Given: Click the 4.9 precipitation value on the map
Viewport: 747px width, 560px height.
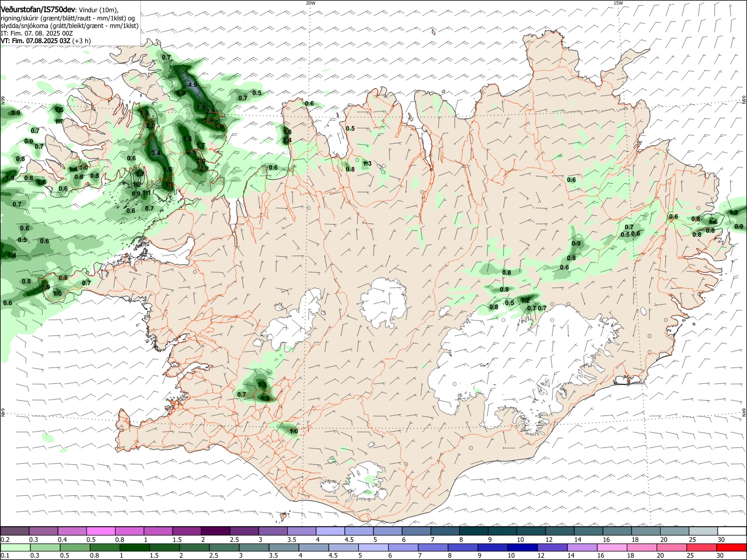Looking at the screenshot, I should (192, 85).
